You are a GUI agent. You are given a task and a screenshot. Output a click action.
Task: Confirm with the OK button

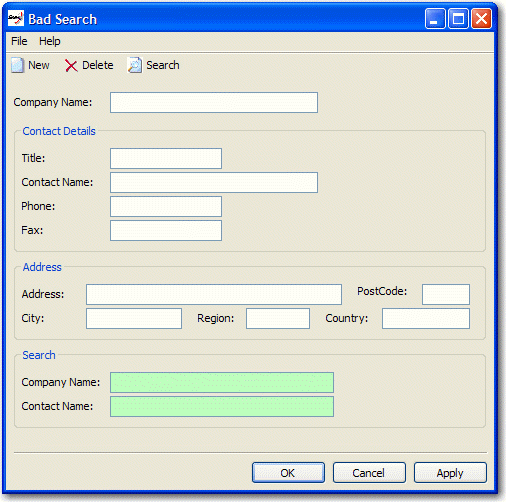(x=288, y=473)
